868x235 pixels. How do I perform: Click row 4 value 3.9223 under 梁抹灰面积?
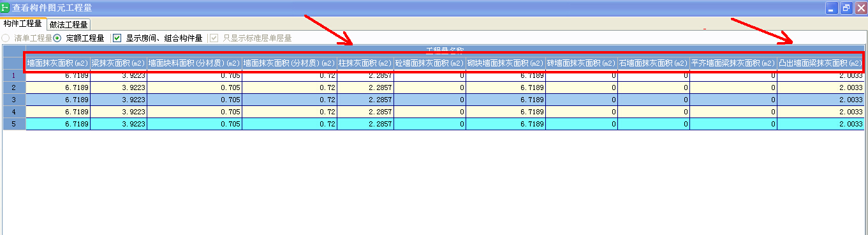[119, 112]
